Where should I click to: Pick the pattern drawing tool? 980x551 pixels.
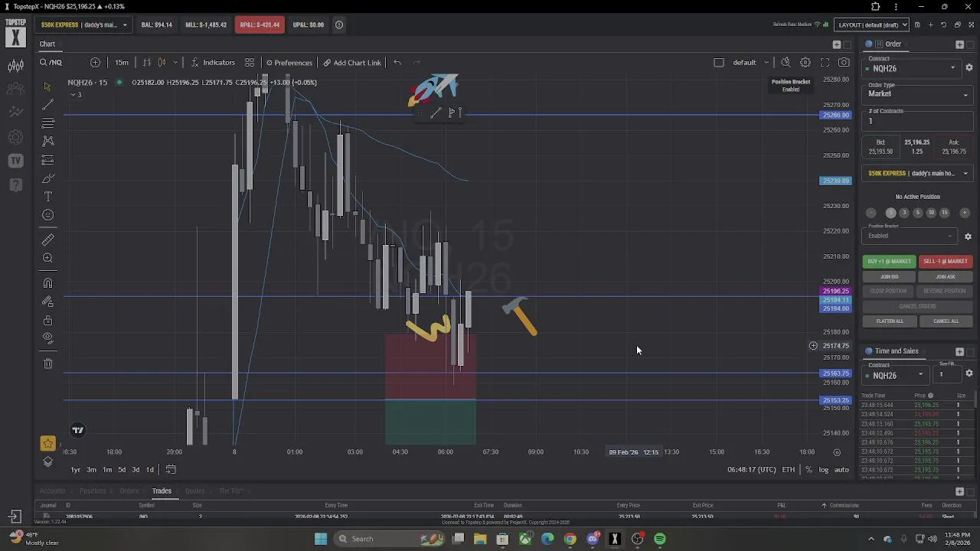pos(47,141)
